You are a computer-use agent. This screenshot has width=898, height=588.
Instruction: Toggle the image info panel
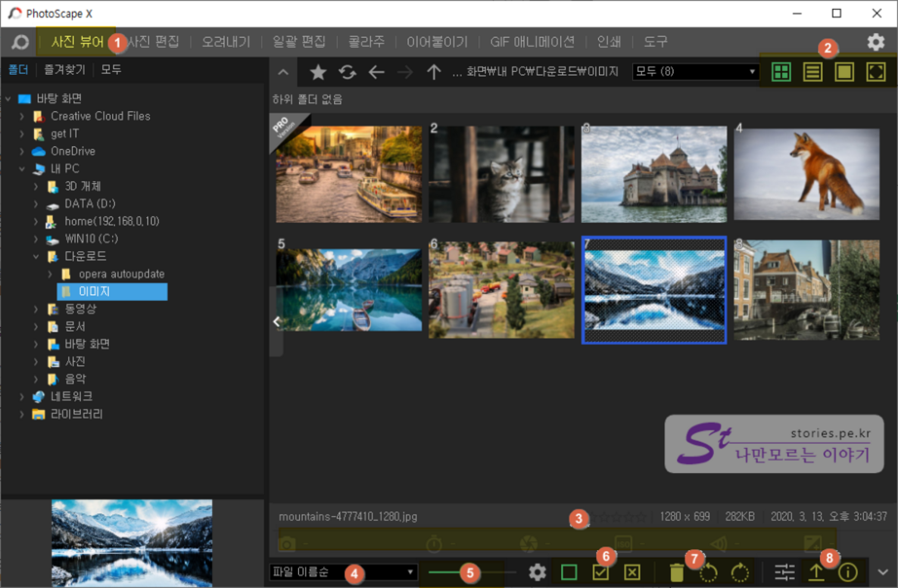pyautogui.click(x=848, y=572)
